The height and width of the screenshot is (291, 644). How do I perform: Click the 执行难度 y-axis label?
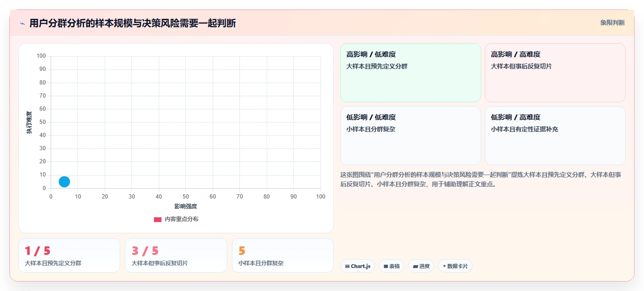pyautogui.click(x=29, y=123)
